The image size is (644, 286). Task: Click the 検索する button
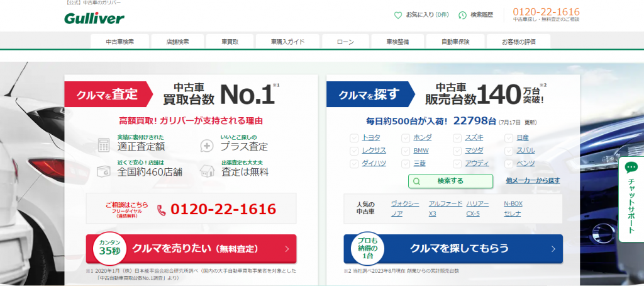[x=450, y=181]
